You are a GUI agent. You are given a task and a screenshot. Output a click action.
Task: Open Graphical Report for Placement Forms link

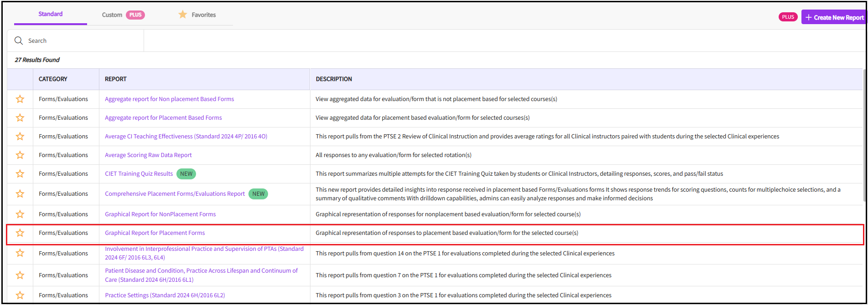pos(155,233)
